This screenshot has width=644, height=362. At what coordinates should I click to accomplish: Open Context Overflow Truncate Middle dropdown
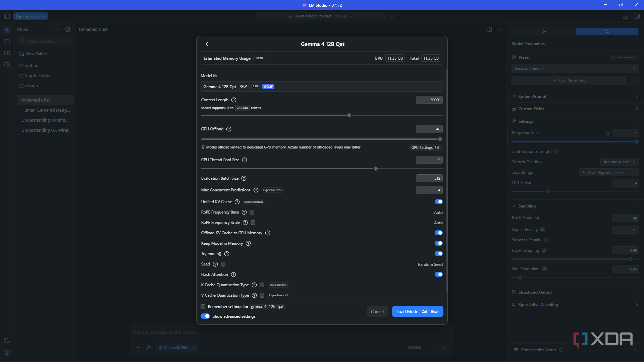(x=620, y=162)
